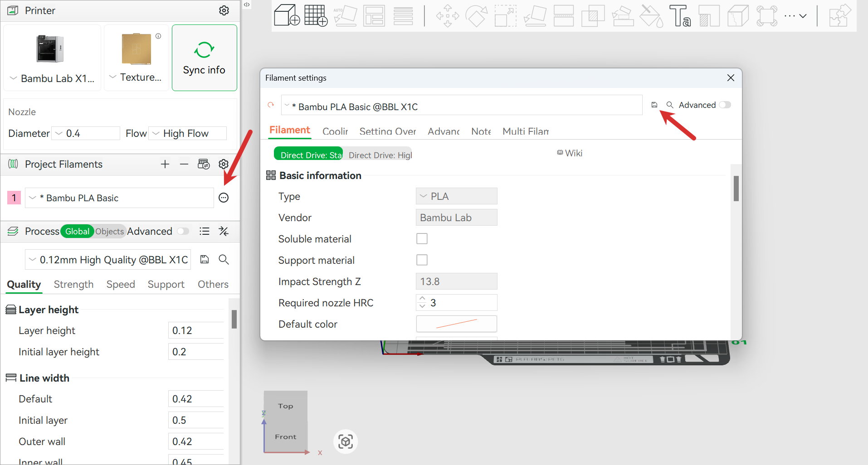Switch Process scope to Global
868x465 pixels.
77,231
